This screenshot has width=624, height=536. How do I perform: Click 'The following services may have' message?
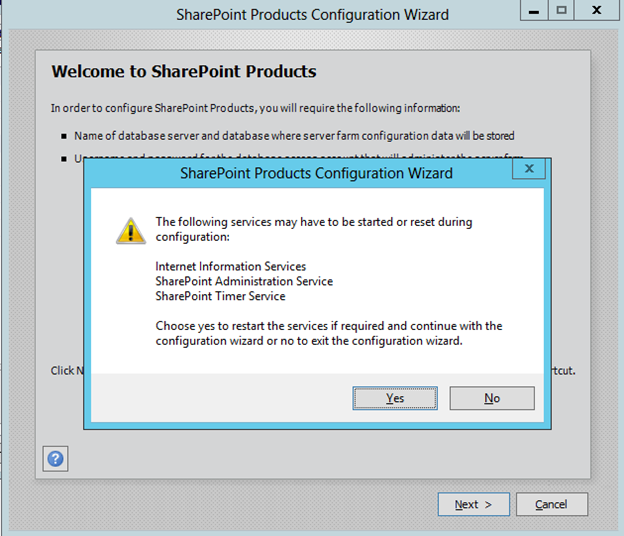tap(314, 229)
